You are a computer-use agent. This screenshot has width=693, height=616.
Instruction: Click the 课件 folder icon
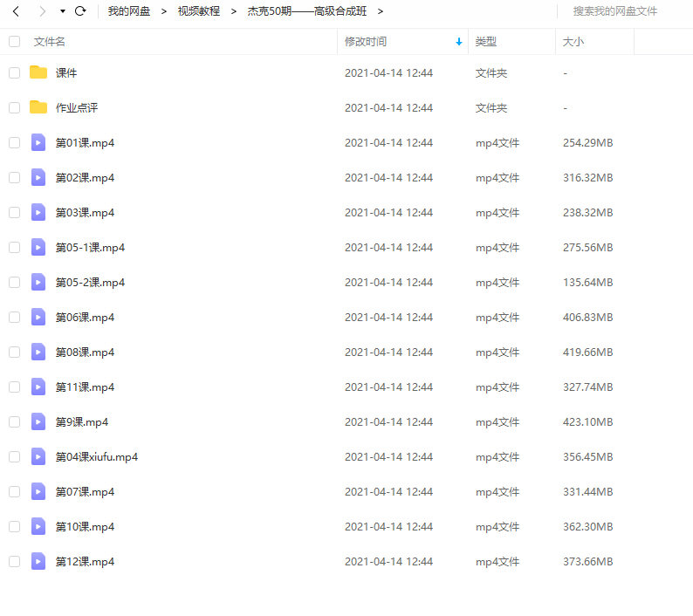38,72
